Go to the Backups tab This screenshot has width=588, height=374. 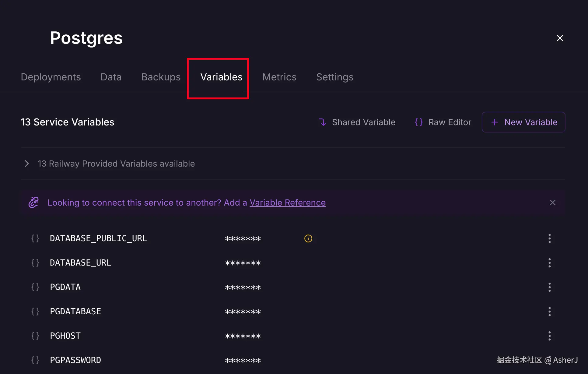(x=161, y=77)
